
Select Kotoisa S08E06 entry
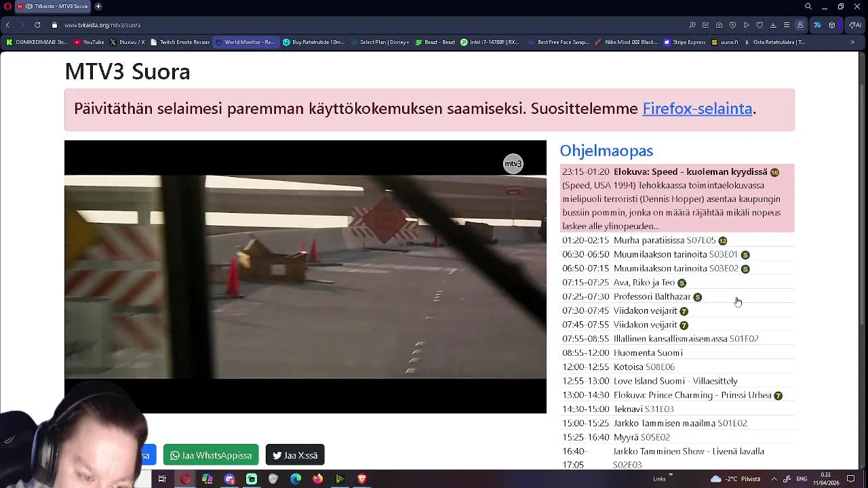[x=677, y=367]
